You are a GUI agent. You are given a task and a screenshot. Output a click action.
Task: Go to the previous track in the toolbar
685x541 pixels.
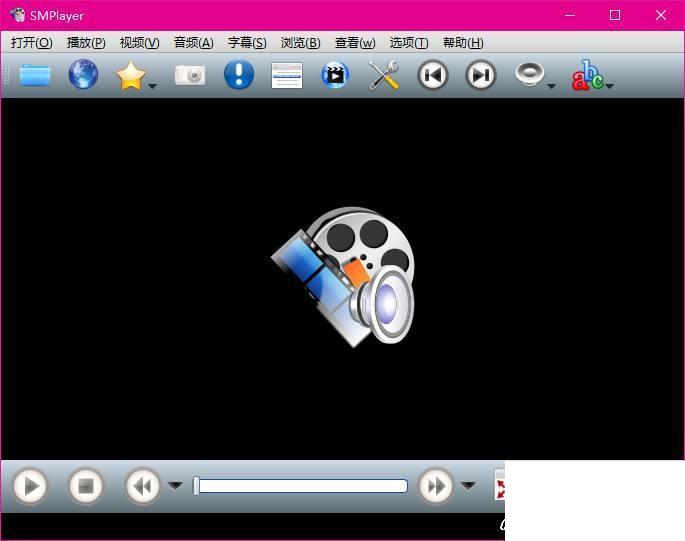(x=432, y=75)
